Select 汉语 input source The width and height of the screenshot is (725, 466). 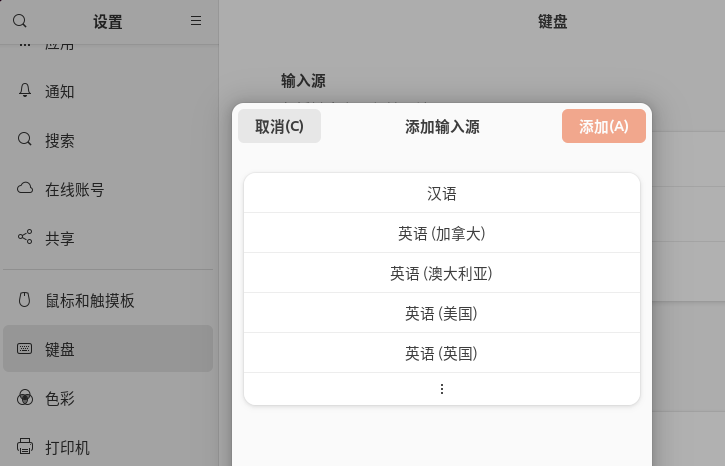pyautogui.click(x=442, y=193)
